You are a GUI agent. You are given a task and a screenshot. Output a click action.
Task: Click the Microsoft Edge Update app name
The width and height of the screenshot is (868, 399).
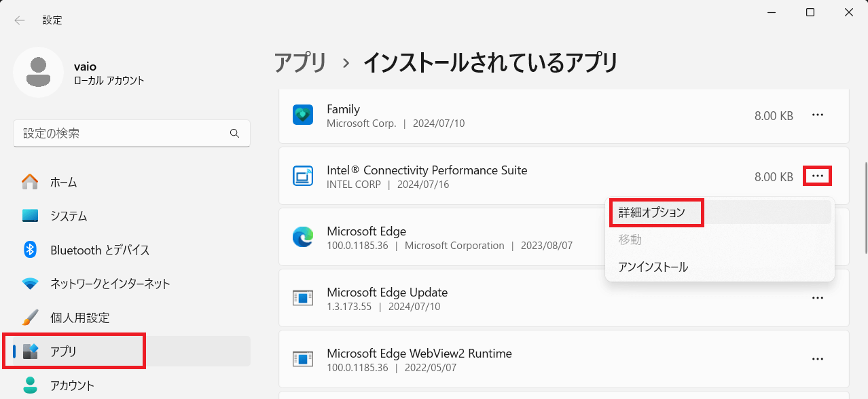coord(387,292)
